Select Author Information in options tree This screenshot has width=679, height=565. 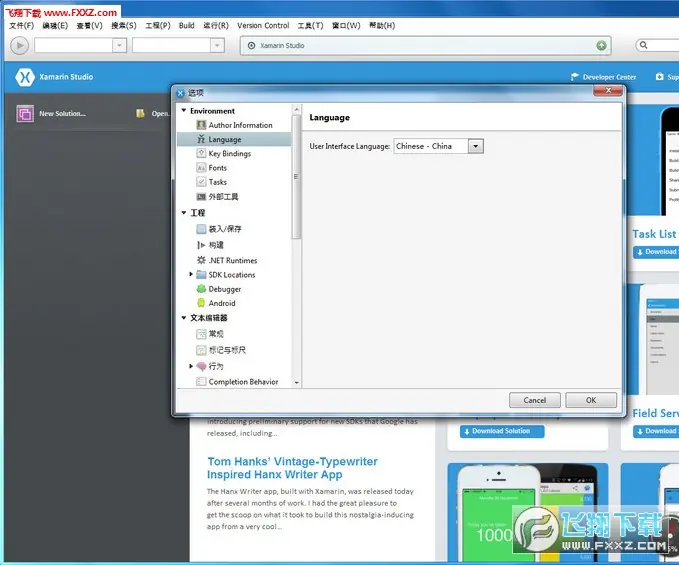tap(240, 125)
